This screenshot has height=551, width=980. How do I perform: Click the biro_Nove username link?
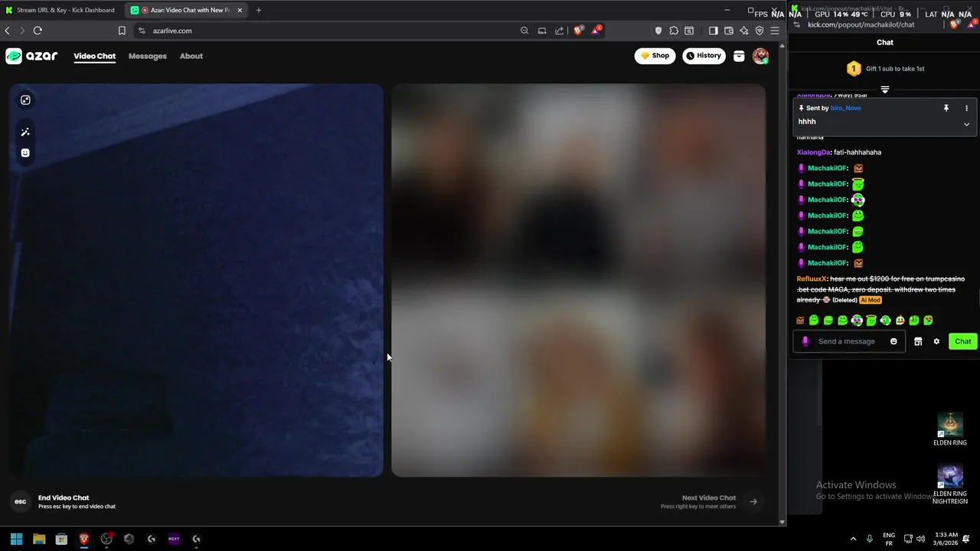[x=846, y=108]
